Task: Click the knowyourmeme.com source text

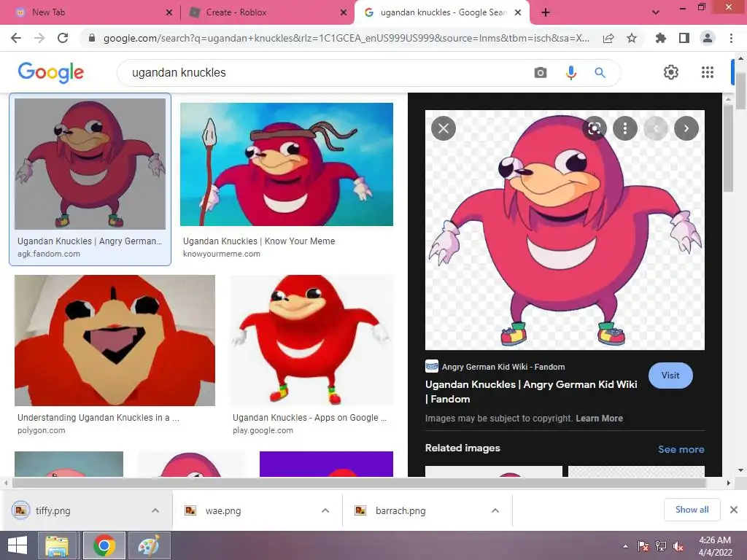Action: click(x=222, y=254)
